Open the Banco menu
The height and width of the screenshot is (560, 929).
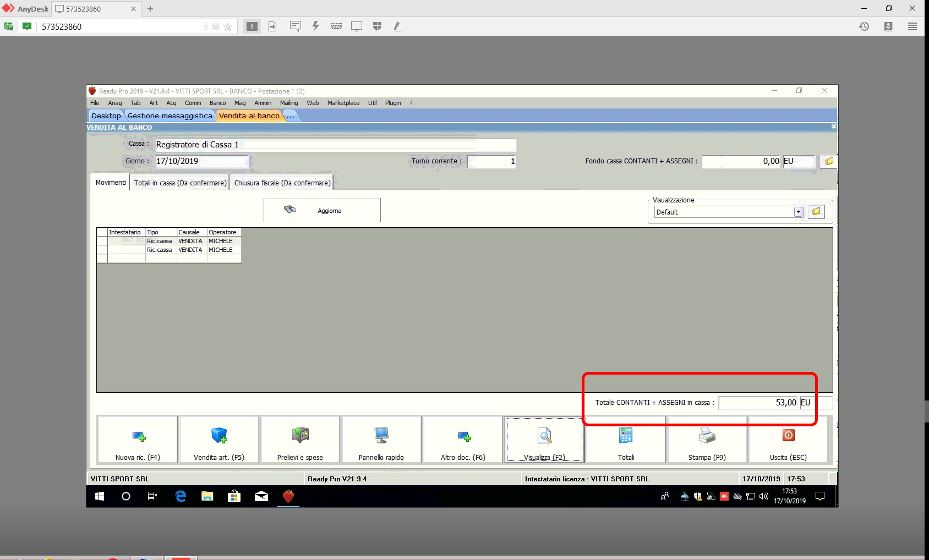(x=217, y=103)
